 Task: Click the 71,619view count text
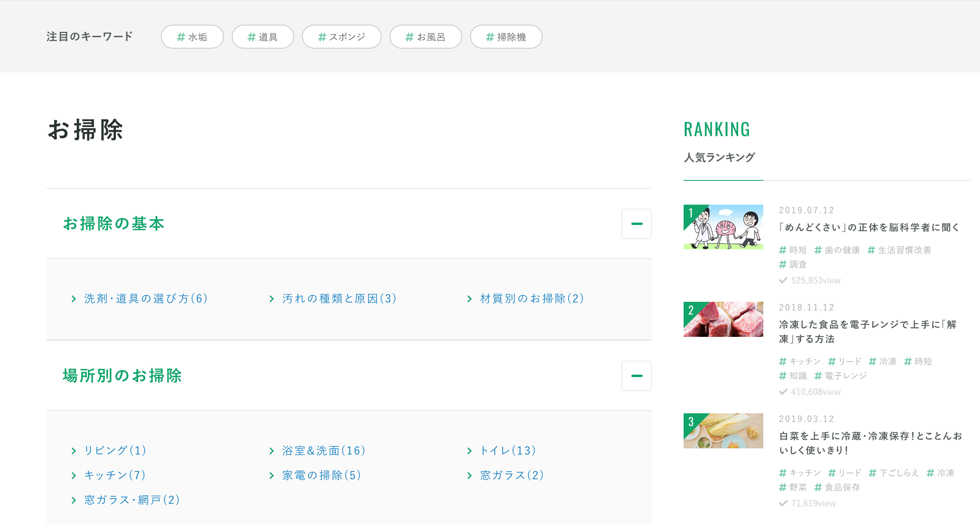pos(813,503)
